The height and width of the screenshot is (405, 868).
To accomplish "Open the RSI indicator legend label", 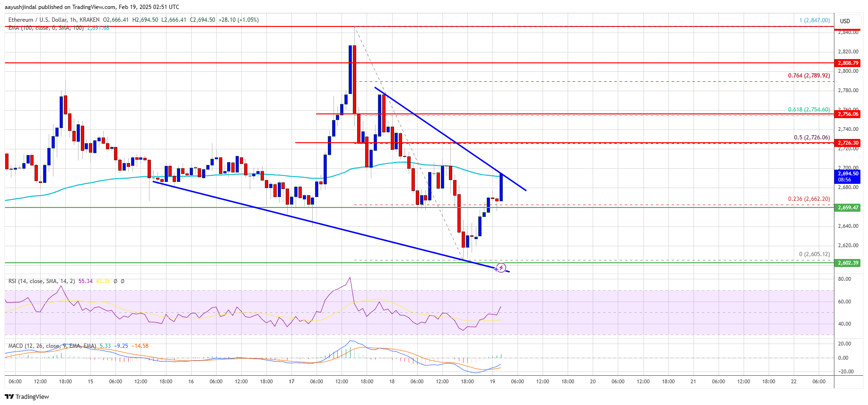I will 42,281.
